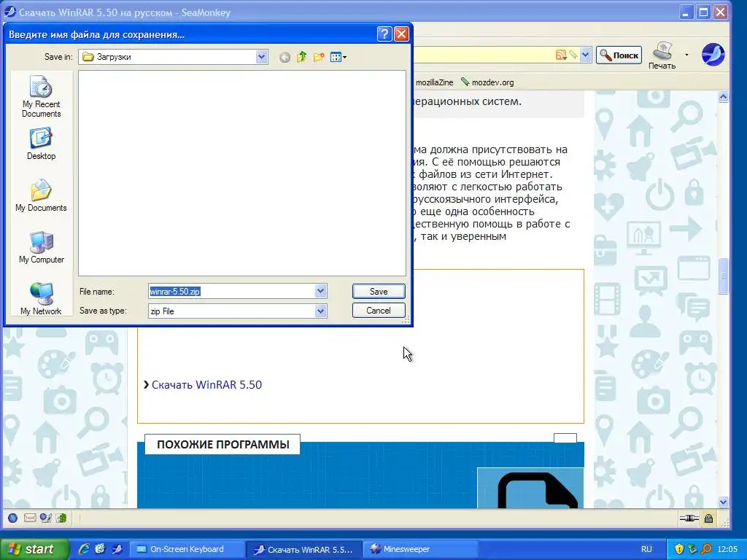Screen dimensions: 747x560
Task: Open the print options arrow next to Печать
Action: click(x=686, y=55)
